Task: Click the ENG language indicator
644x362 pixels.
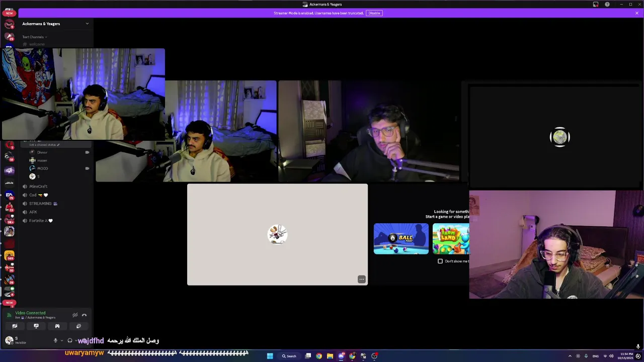Action: tap(596, 356)
